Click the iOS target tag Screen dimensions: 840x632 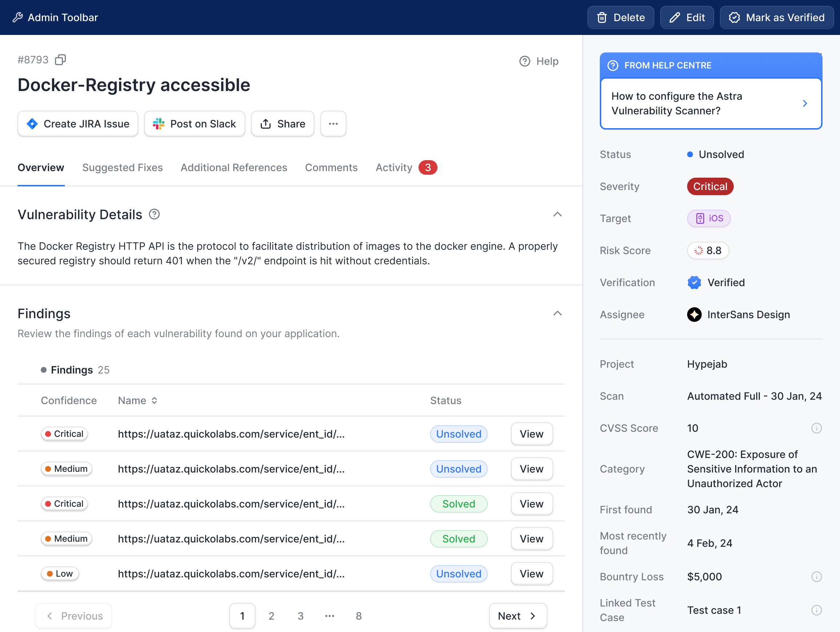(x=709, y=218)
